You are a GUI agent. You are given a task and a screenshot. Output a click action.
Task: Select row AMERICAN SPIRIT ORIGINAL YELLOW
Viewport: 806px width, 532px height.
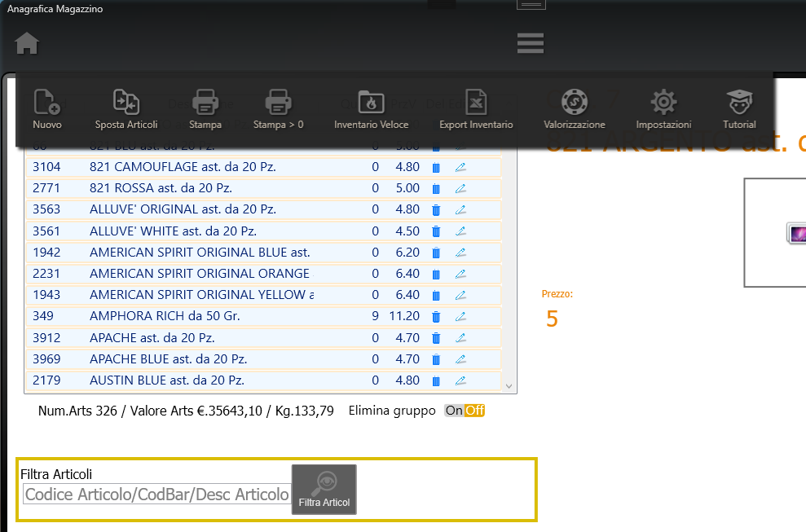click(x=264, y=295)
